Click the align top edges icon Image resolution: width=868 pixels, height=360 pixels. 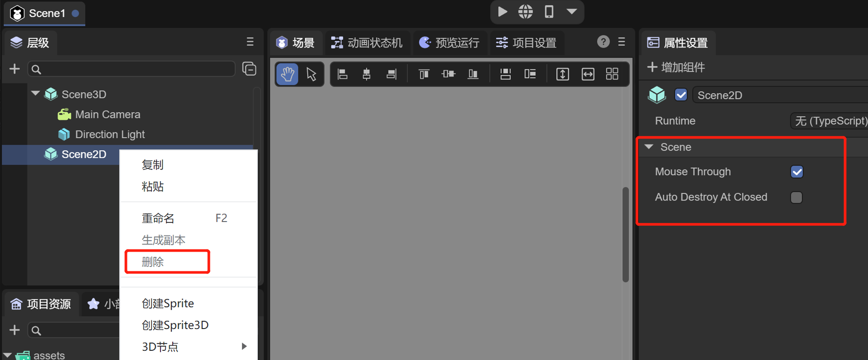click(x=423, y=74)
